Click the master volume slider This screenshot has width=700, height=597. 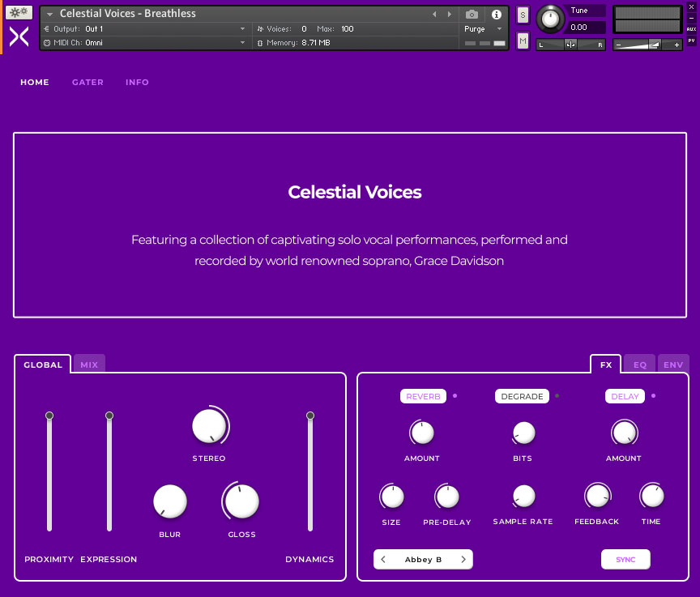pos(647,45)
